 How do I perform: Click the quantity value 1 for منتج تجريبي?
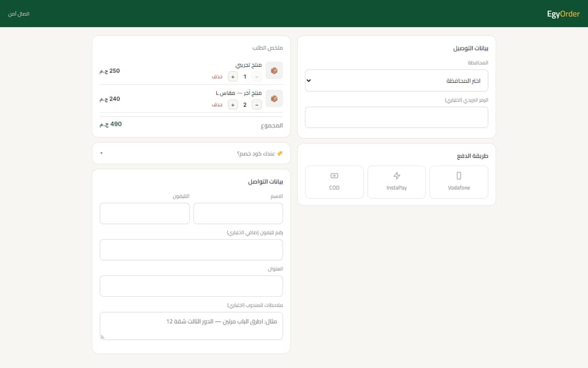point(245,77)
